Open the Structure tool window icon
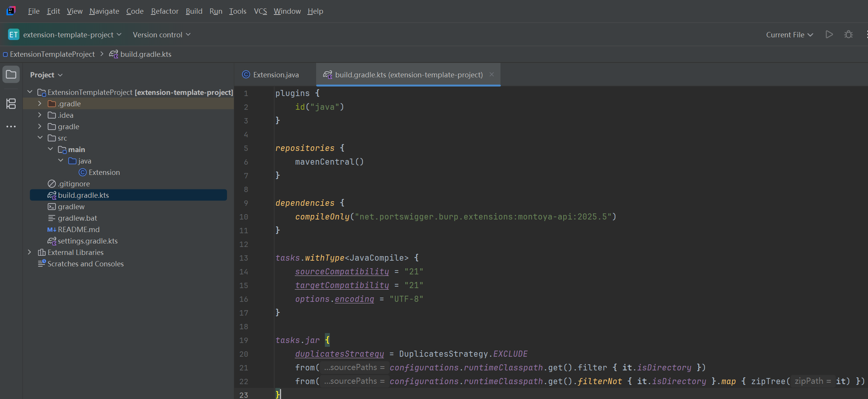This screenshot has width=868, height=399. click(x=11, y=103)
